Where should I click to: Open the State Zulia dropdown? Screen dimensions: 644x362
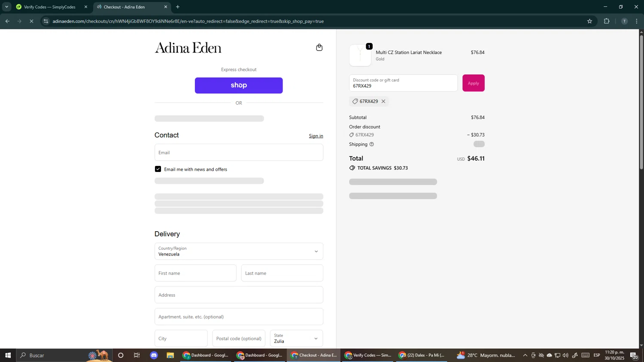point(297,338)
